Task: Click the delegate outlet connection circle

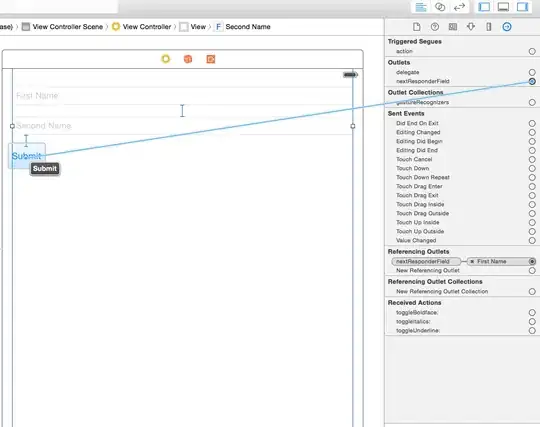Action: 532,72
